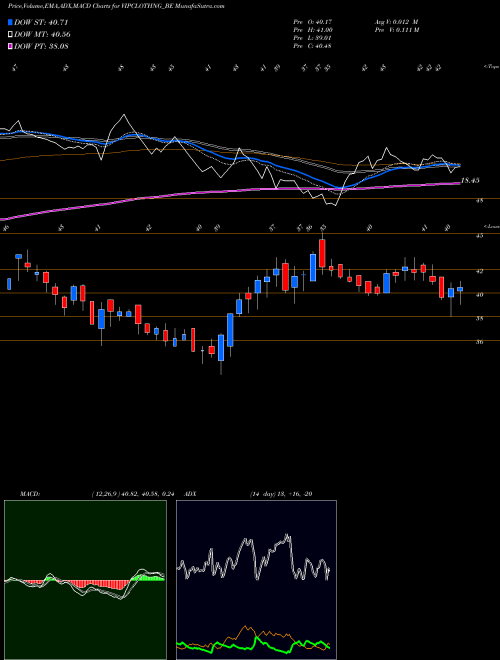Click the magenta DOW PT legend swatch
The image size is (500, 660).
pyautogui.click(x=10, y=46)
